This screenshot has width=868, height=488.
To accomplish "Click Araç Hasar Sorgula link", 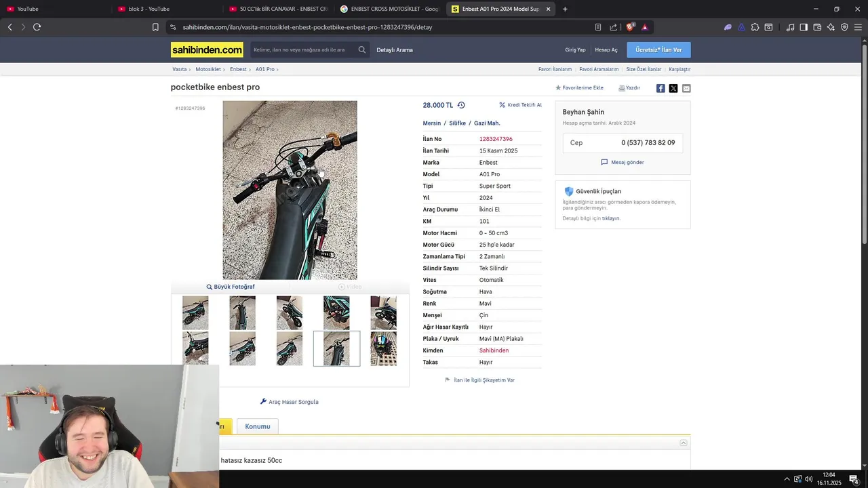I will [290, 402].
